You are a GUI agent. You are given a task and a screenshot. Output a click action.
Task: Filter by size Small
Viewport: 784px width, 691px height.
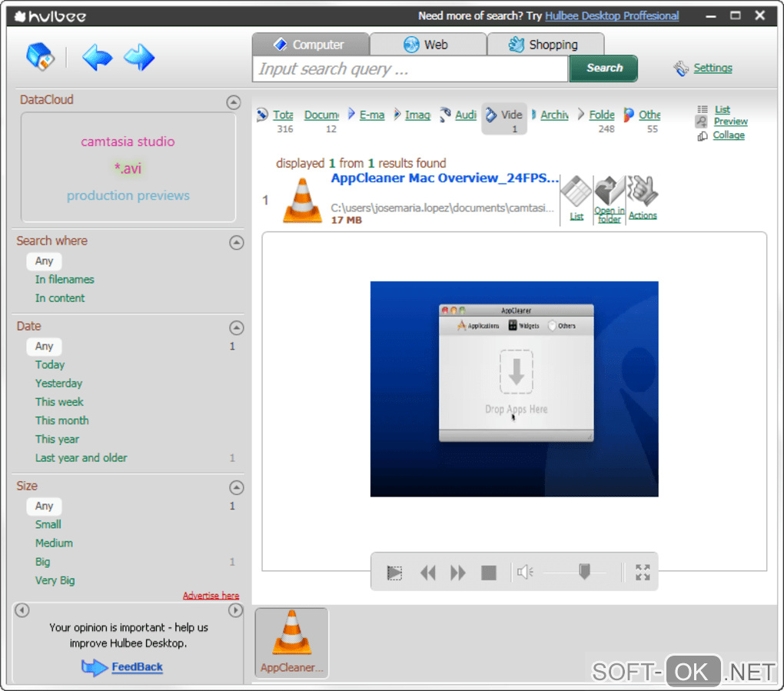pos(48,524)
